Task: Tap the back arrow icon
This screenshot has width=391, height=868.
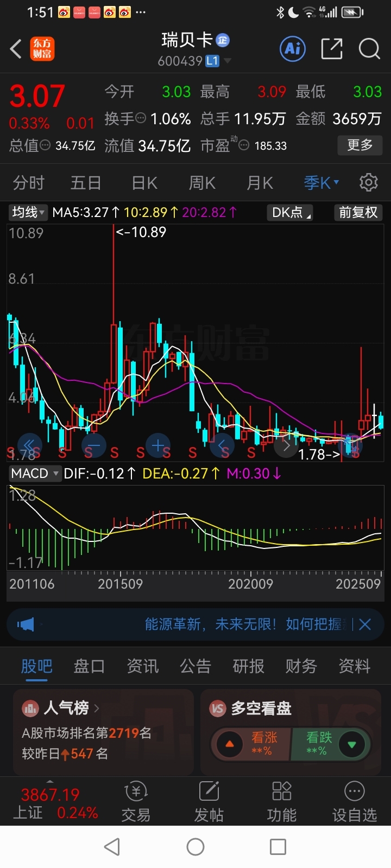Action: coord(16,49)
